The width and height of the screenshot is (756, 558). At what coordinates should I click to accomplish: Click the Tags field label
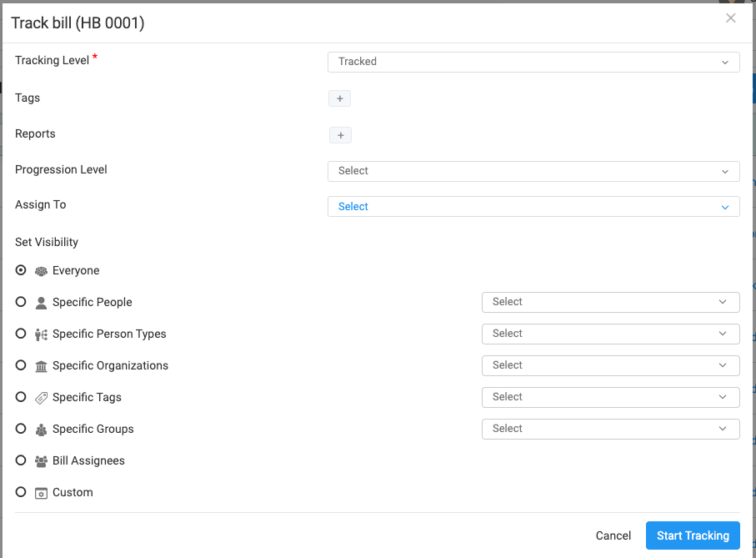28,98
